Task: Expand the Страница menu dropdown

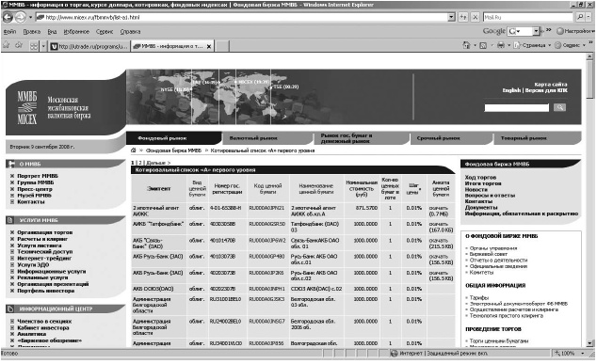Action: 549,45
